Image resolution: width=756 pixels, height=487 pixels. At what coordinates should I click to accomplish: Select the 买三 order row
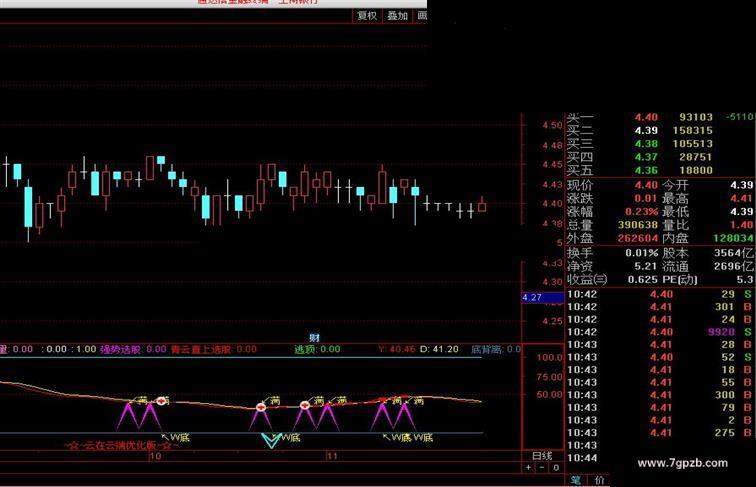(x=639, y=144)
